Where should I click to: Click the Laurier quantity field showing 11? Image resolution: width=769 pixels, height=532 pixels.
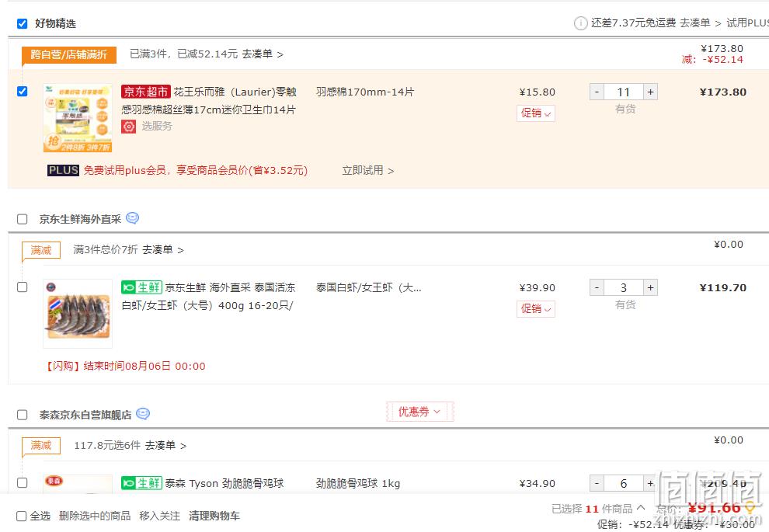tap(623, 92)
